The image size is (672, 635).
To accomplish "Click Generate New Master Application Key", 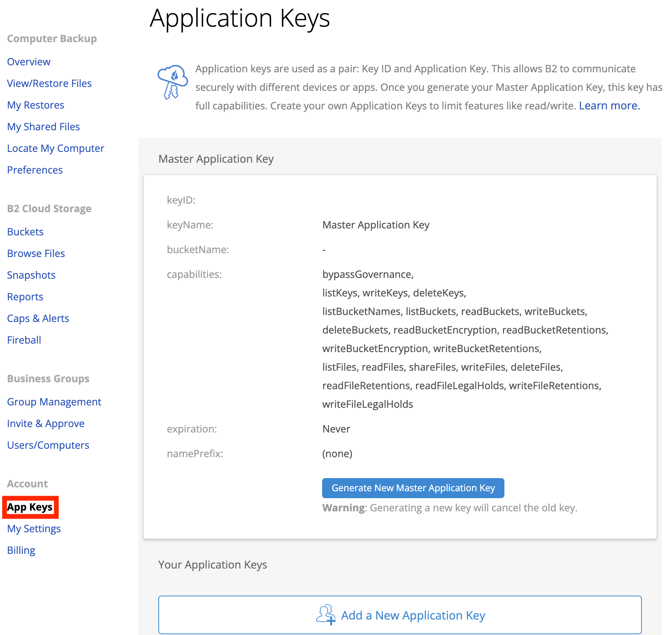I will pyautogui.click(x=413, y=488).
